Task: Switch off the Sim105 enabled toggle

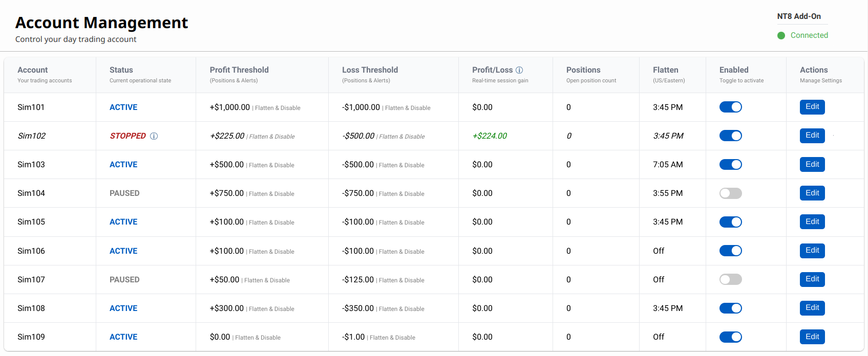Action: pyautogui.click(x=731, y=221)
